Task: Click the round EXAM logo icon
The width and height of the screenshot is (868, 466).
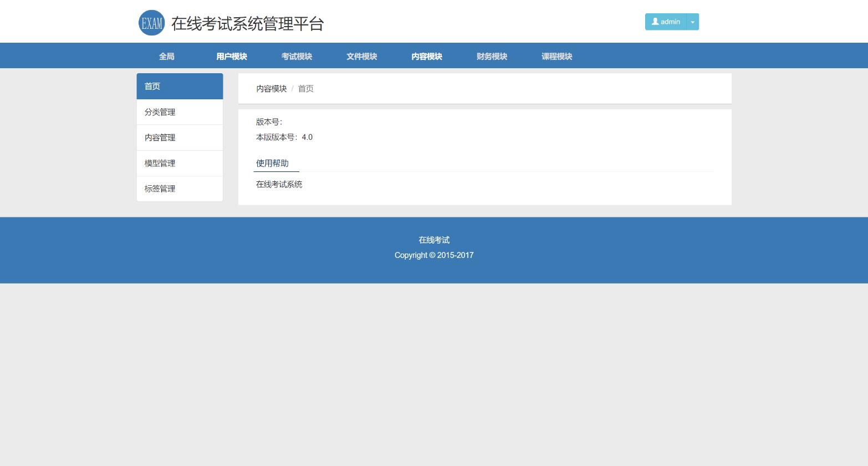Action: tap(151, 23)
